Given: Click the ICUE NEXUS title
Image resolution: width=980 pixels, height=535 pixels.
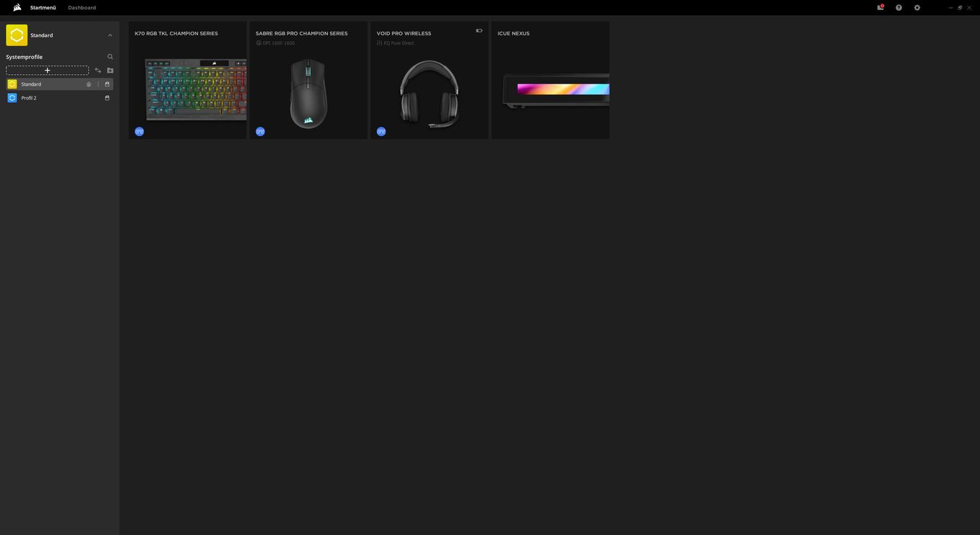Looking at the screenshot, I should click(x=514, y=34).
